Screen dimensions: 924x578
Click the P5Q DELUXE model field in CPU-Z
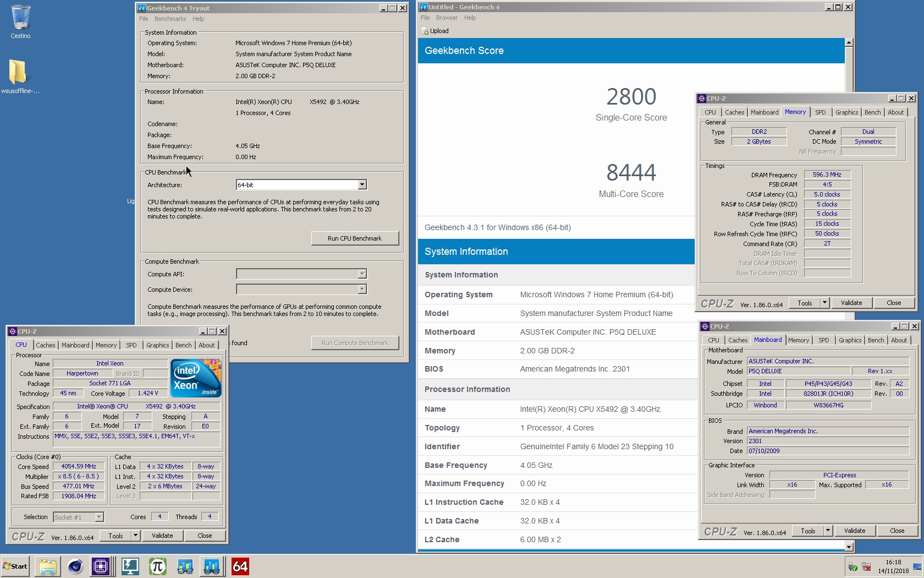click(799, 371)
